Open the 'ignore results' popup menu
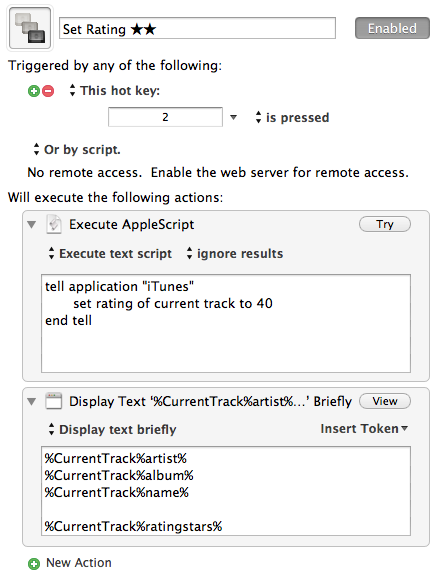438x579 pixels. coord(235,254)
